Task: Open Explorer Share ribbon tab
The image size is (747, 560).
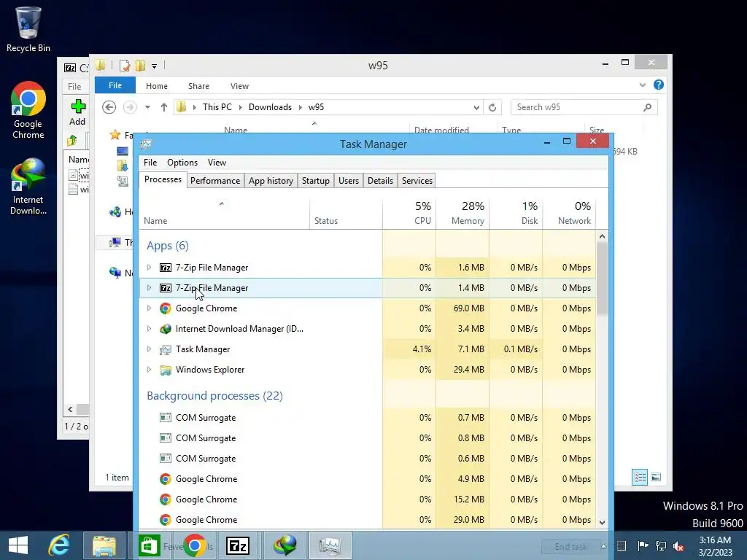Action: [198, 86]
